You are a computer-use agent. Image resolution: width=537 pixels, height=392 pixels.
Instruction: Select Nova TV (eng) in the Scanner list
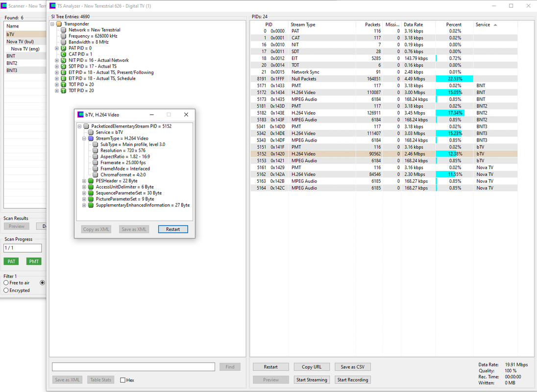pos(25,49)
